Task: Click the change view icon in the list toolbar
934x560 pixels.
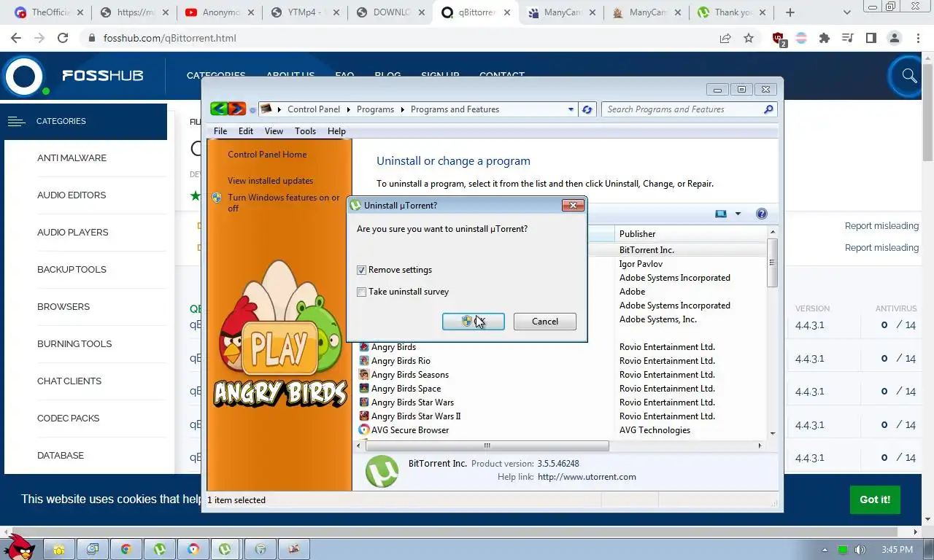Action: click(721, 214)
